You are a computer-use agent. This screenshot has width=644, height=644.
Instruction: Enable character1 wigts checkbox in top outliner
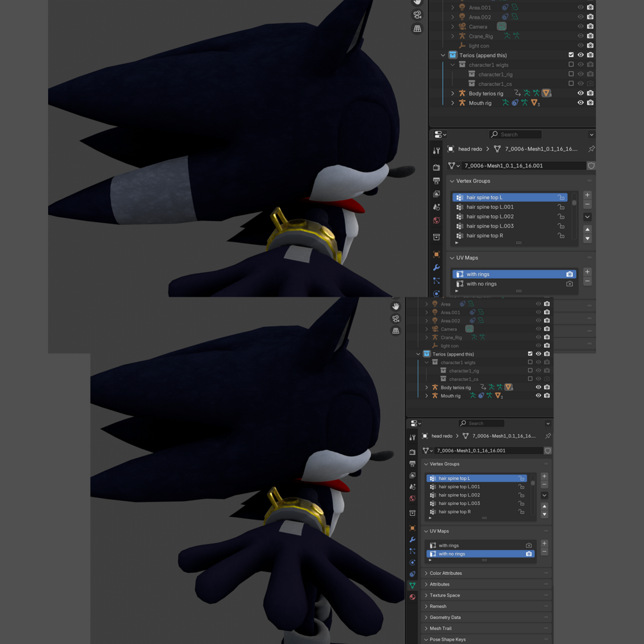coord(571,65)
